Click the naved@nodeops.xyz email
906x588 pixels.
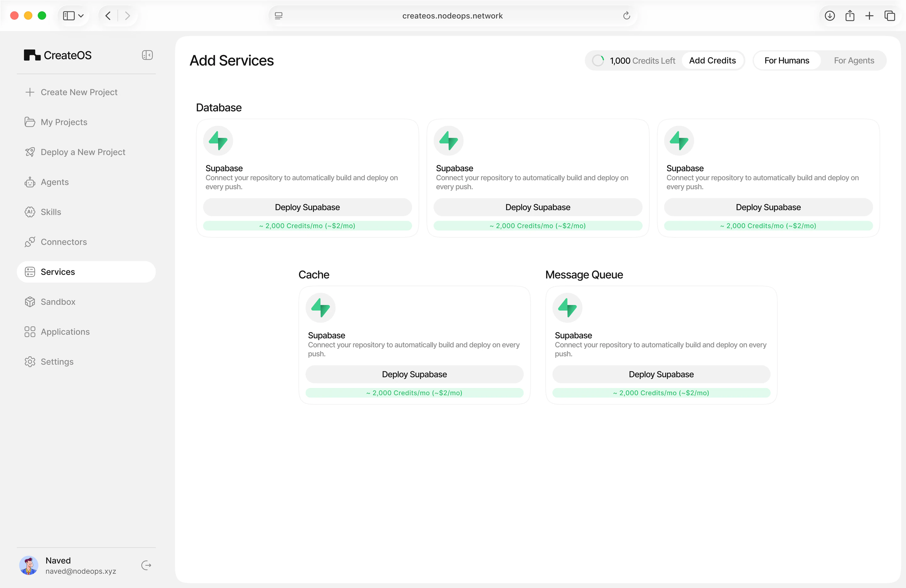pyautogui.click(x=81, y=571)
